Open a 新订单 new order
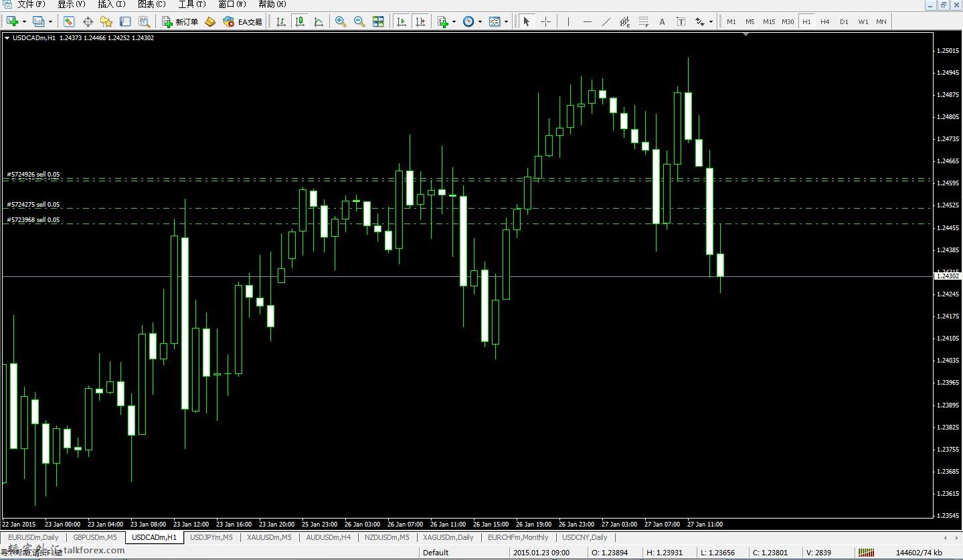Image resolution: width=963 pixels, height=560 pixels. [181, 21]
